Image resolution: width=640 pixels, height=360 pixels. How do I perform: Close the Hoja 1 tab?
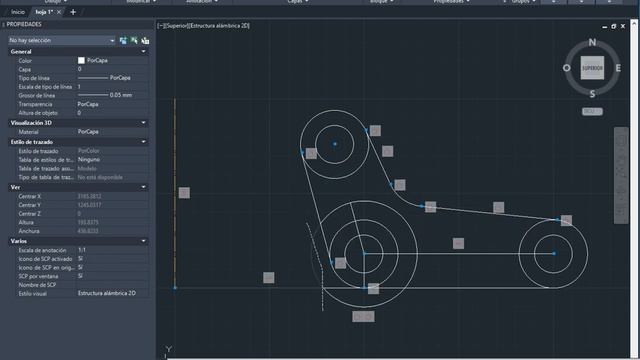[59, 12]
